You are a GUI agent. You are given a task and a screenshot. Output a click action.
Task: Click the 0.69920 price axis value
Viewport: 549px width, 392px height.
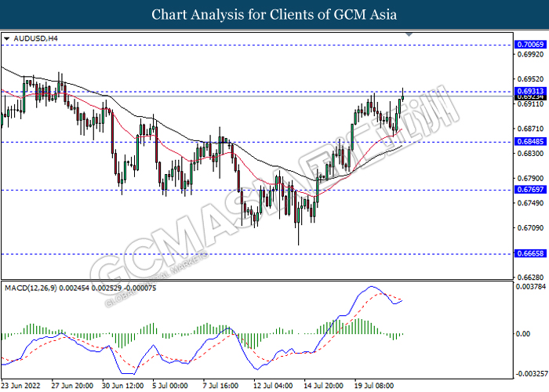pyautogui.click(x=530, y=54)
